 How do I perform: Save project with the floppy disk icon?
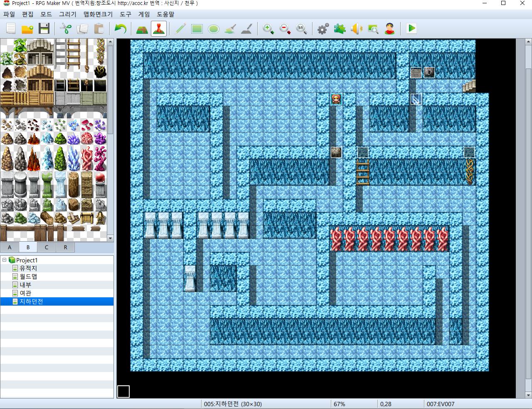click(44, 29)
